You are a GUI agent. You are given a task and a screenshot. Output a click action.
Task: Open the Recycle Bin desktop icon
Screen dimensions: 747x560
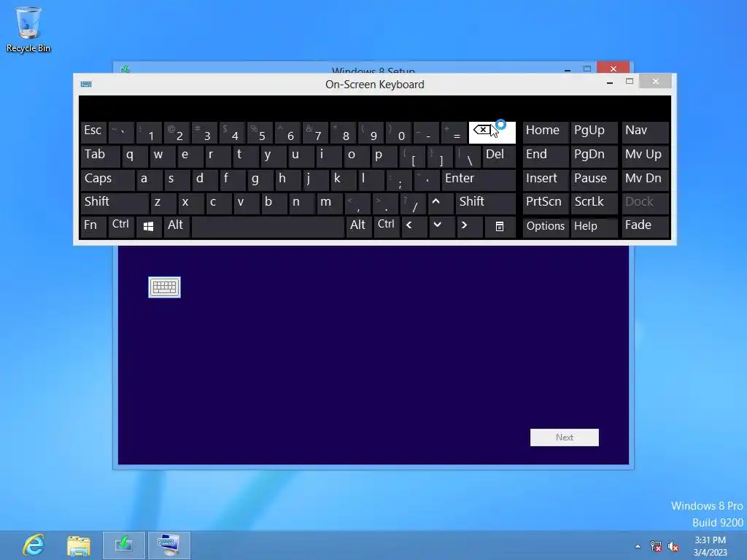[x=28, y=29]
